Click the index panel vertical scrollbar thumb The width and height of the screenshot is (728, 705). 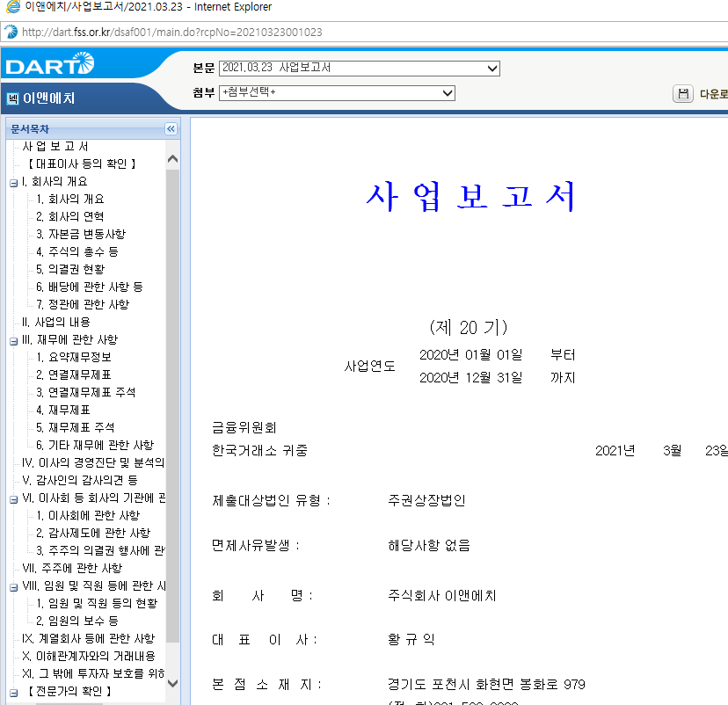tap(172, 406)
